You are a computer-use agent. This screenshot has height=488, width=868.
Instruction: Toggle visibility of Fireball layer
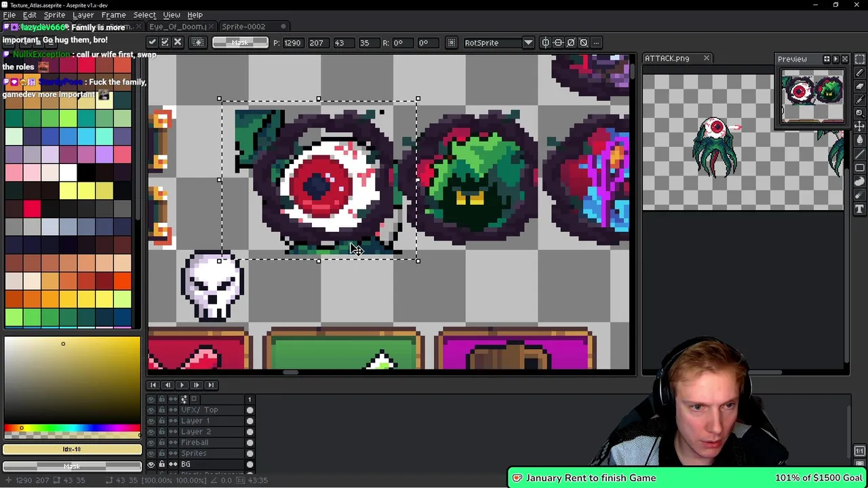[151, 443]
